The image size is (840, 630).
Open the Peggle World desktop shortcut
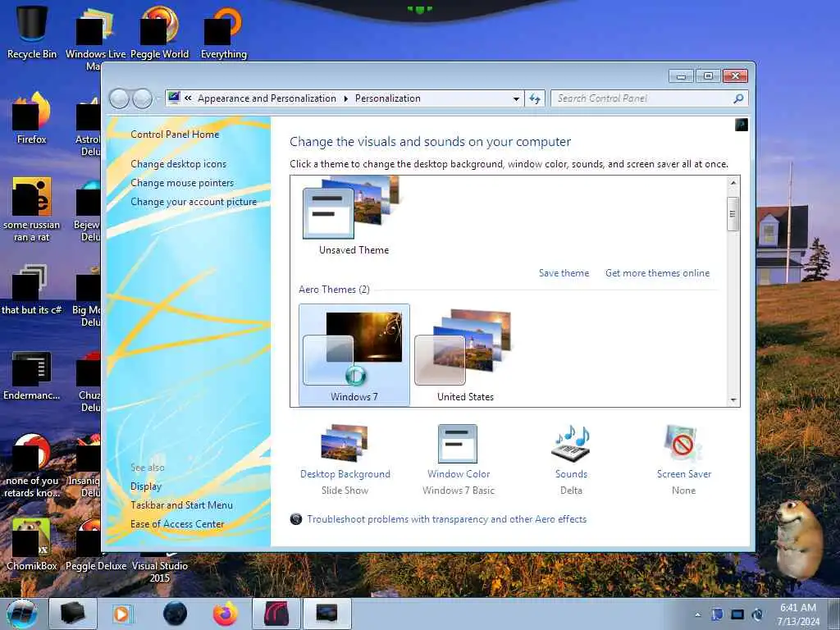(x=160, y=32)
